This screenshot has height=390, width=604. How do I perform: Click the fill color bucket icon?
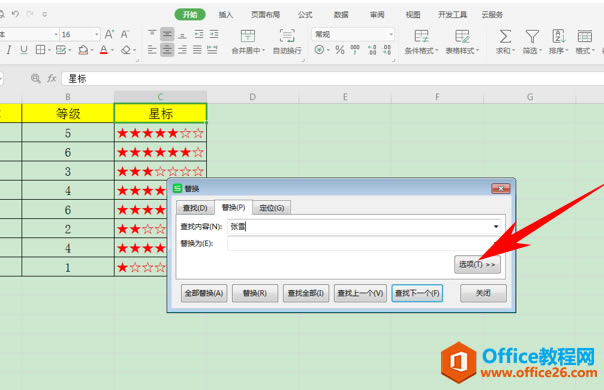point(83,50)
